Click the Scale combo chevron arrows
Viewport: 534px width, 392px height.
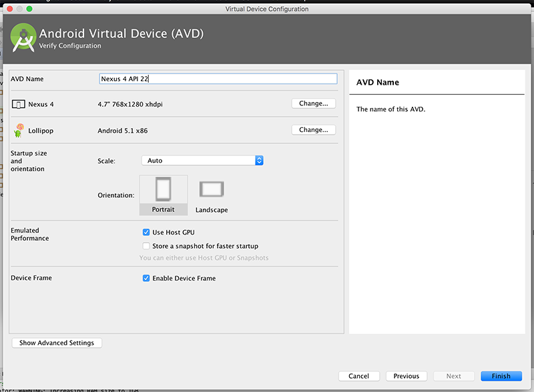pyautogui.click(x=259, y=160)
